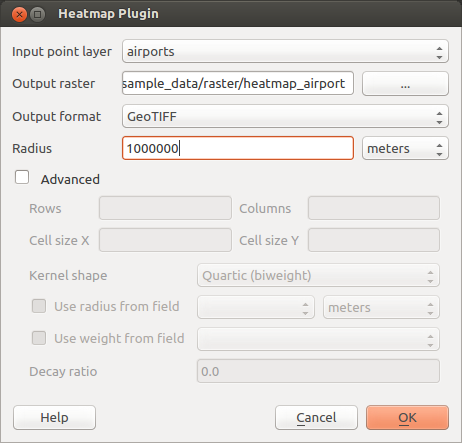This screenshot has height=443, width=462.
Task: Toggle Use weight from field checkbox
Action: (x=39, y=338)
